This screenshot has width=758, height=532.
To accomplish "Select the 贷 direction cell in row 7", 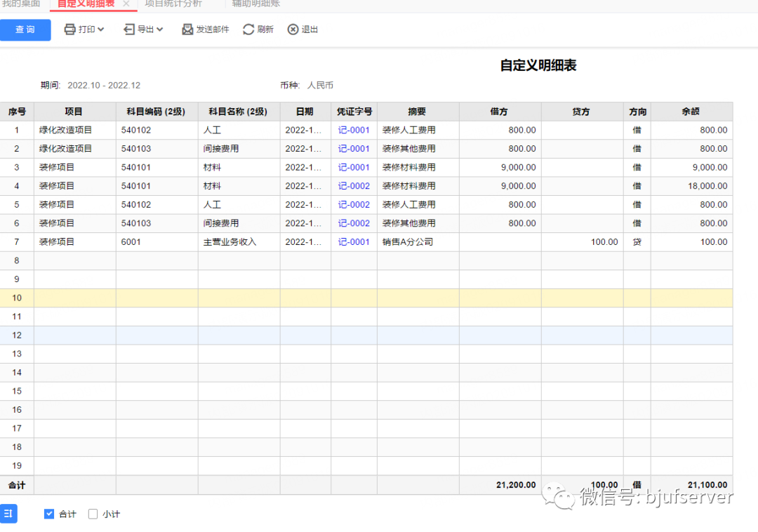I will 637,241.
